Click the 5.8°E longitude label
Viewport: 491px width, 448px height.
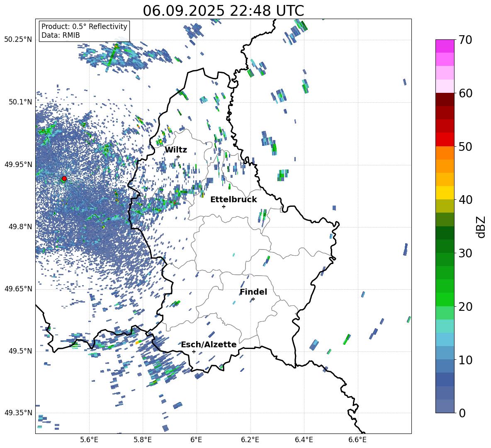(x=143, y=440)
